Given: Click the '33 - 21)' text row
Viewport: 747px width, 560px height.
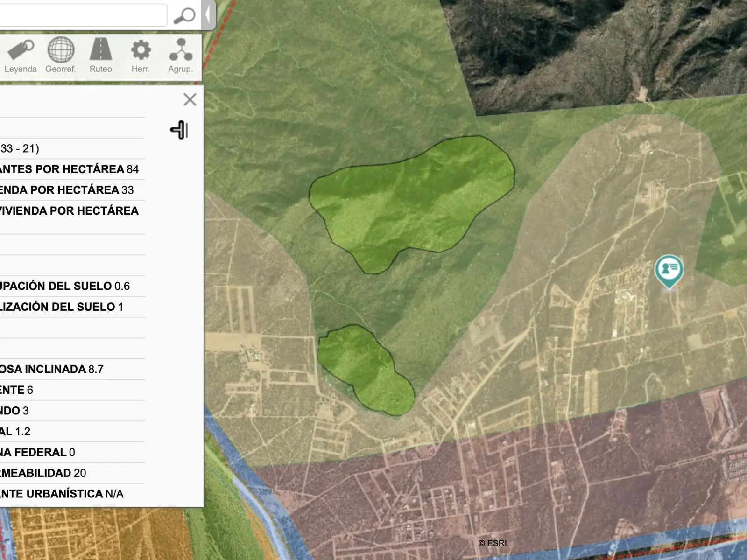Looking at the screenshot, I should click(72, 148).
